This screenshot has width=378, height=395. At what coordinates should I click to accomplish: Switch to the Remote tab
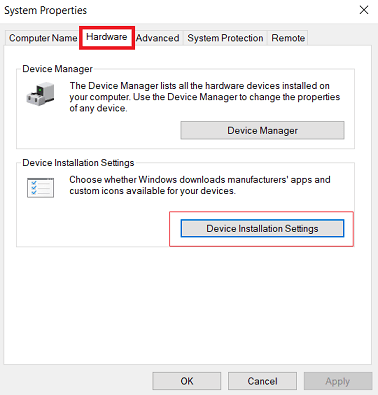click(x=288, y=38)
